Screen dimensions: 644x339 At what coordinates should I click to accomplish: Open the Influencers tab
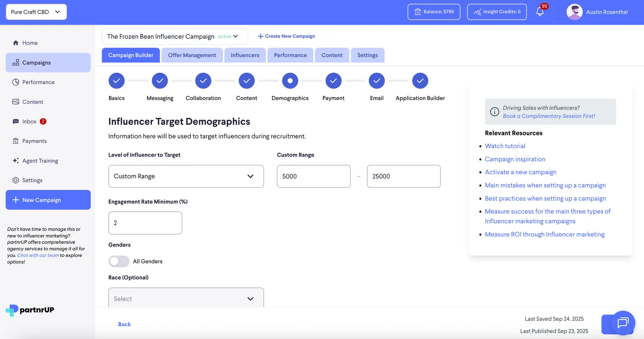click(x=245, y=55)
